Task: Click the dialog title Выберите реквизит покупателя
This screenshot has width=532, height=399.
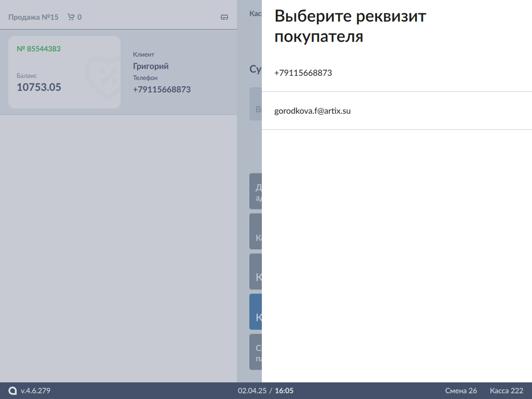Action: pyautogui.click(x=350, y=26)
